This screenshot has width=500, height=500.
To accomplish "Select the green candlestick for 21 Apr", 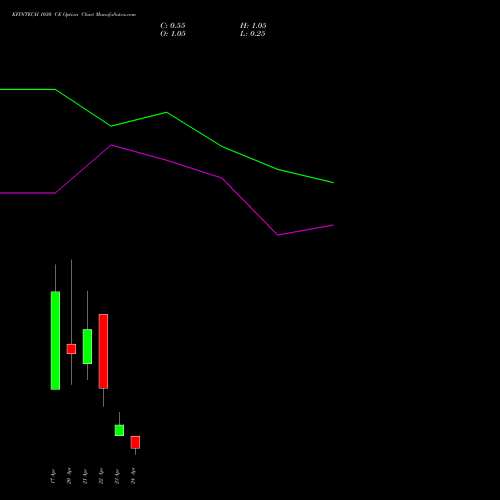I will pos(87,346).
